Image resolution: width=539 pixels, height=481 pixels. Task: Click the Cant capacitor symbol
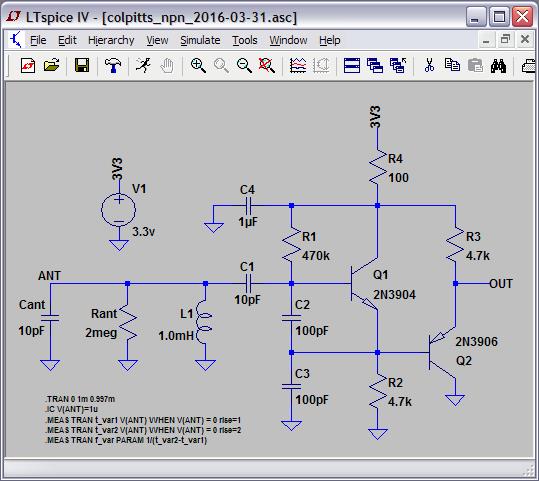pyautogui.click(x=50, y=318)
